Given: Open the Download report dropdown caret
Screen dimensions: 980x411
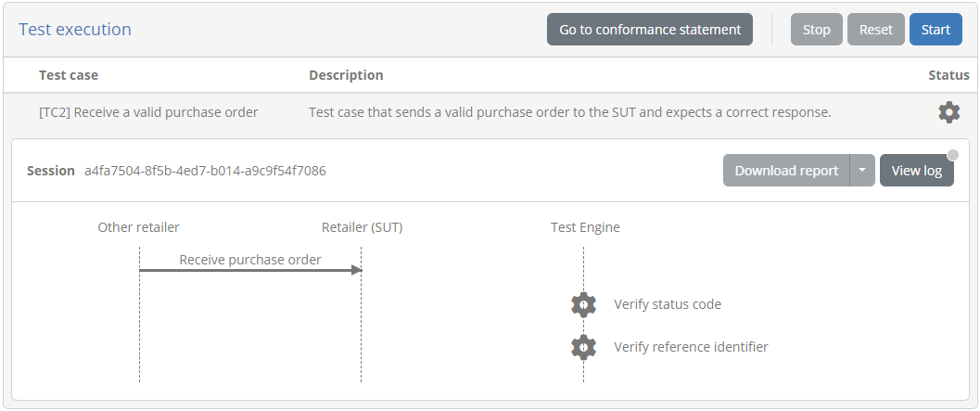Looking at the screenshot, I should click(862, 171).
